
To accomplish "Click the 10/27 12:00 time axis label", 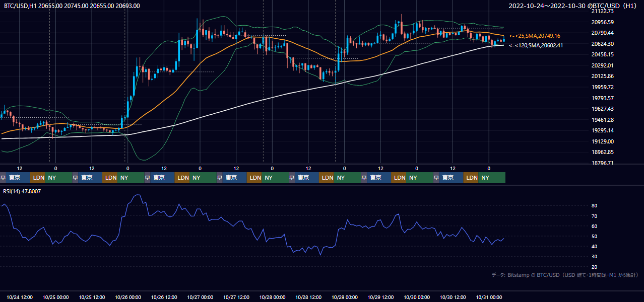I will click(237, 297).
